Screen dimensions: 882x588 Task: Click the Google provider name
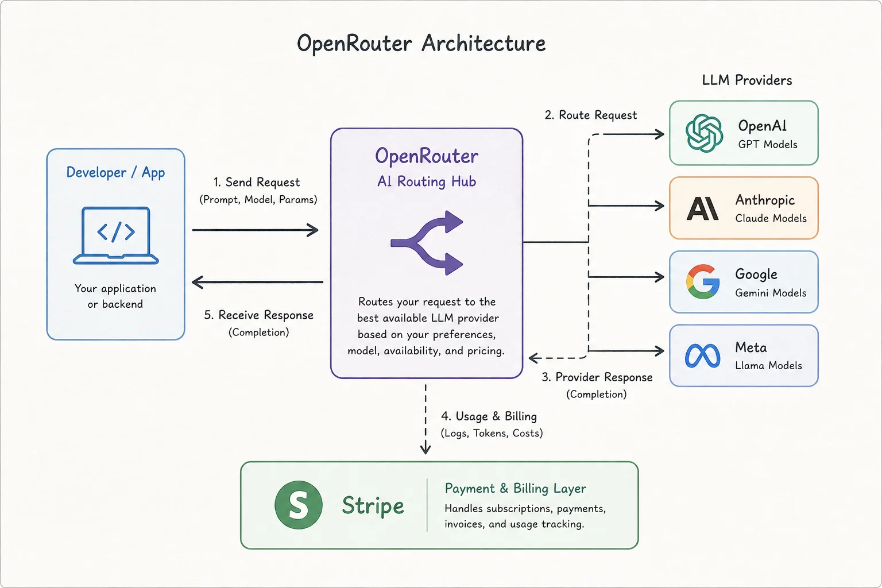pyautogui.click(x=756, y=274)
